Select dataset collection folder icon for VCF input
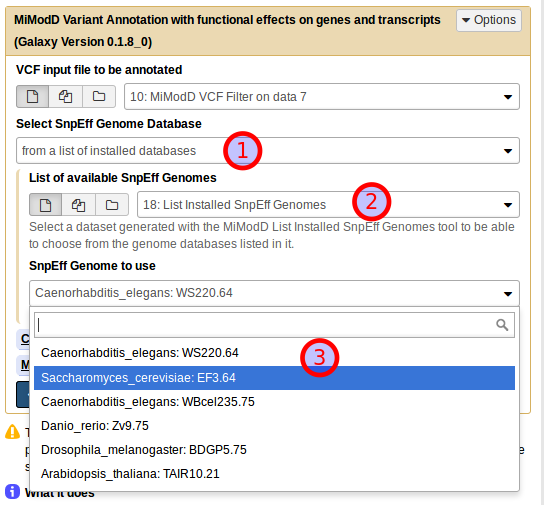Image resolution: width=544 pixels, height=505 pixels. click(x=99, y=96)
